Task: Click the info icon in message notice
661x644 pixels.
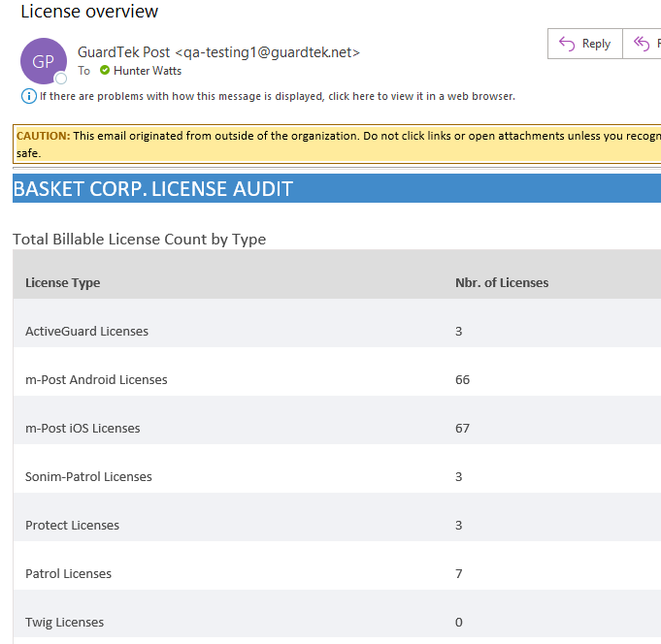Action: (29, 96)
